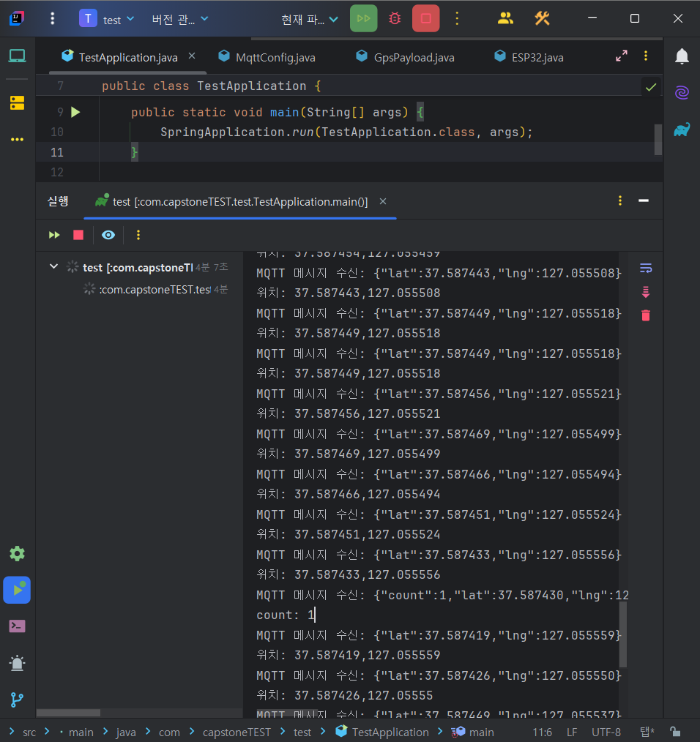Click the editor vertical scrollbar
700x742 pixels.
coord(658,139)
